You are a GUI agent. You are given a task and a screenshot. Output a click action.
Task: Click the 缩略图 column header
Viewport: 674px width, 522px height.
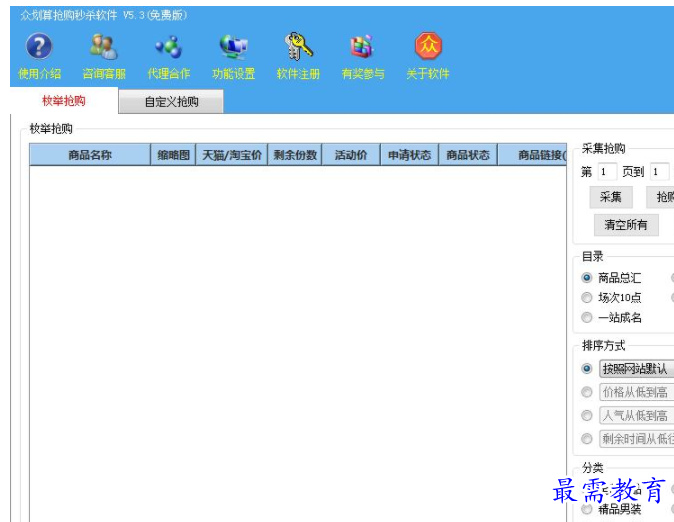point(173,155)
